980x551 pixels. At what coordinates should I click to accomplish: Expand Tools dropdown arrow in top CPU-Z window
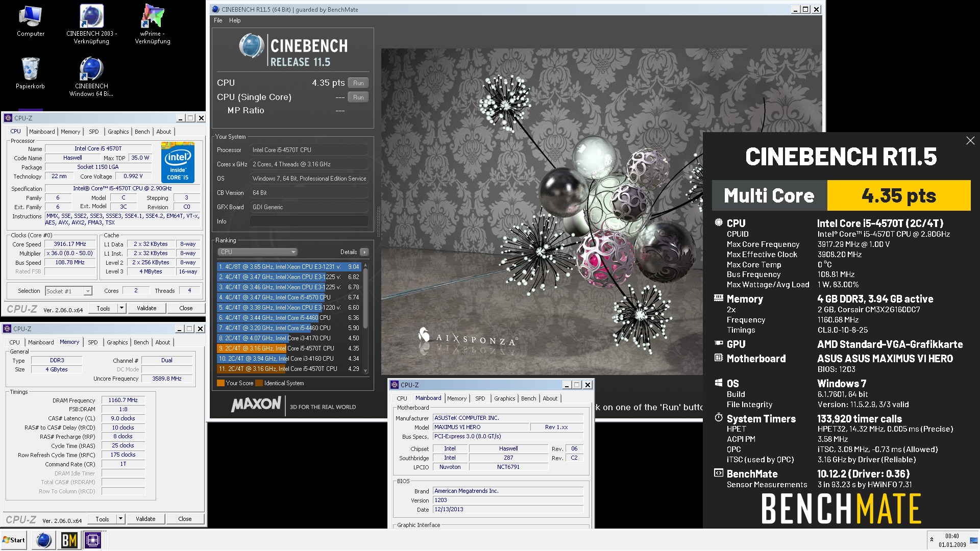121,308
